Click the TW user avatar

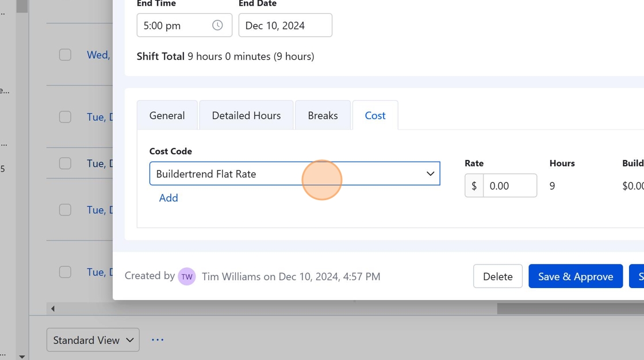(x=187, y=277)
